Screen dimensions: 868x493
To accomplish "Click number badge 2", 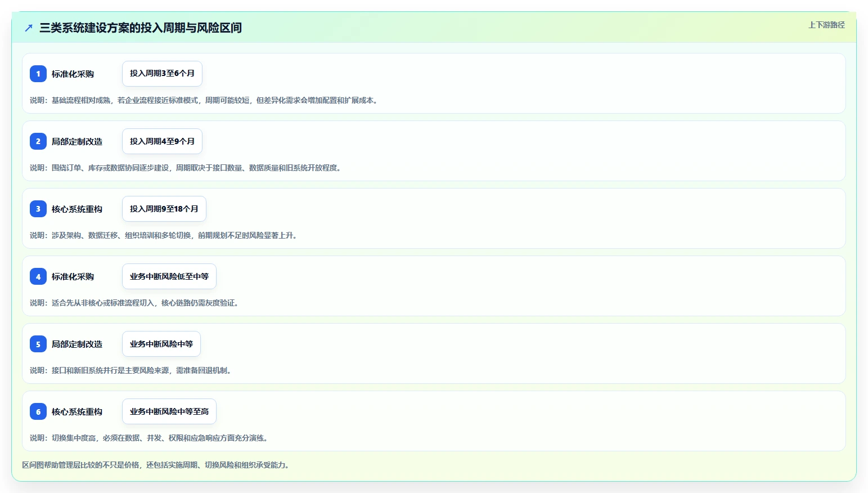I will pos(38,141).
